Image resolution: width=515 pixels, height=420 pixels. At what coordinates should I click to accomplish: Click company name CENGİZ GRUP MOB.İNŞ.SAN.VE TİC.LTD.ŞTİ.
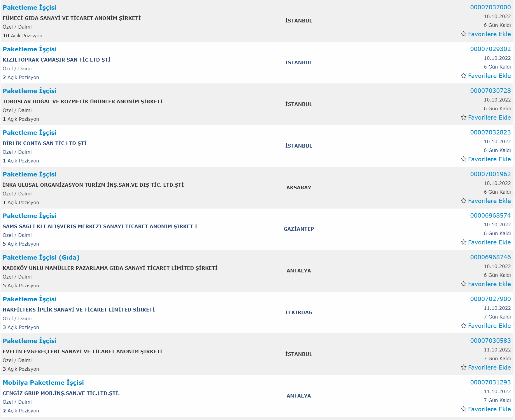[61, 393]
